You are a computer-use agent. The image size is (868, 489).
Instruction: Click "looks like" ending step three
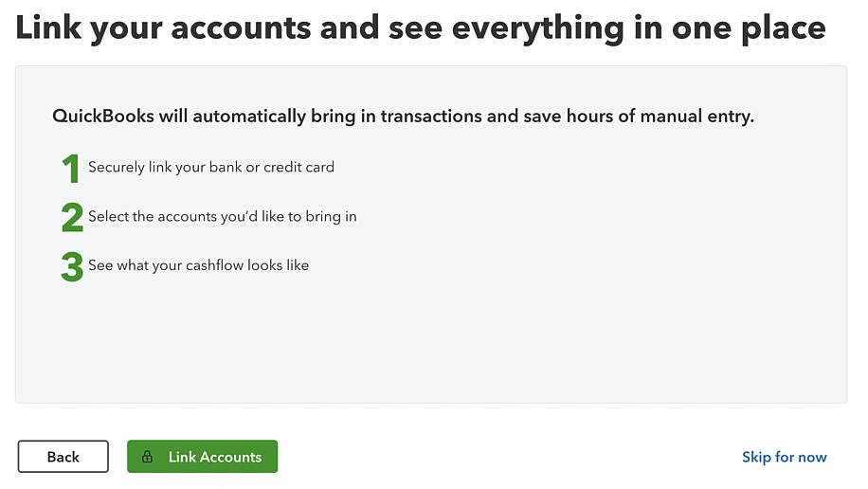click(x=278, y=265)
